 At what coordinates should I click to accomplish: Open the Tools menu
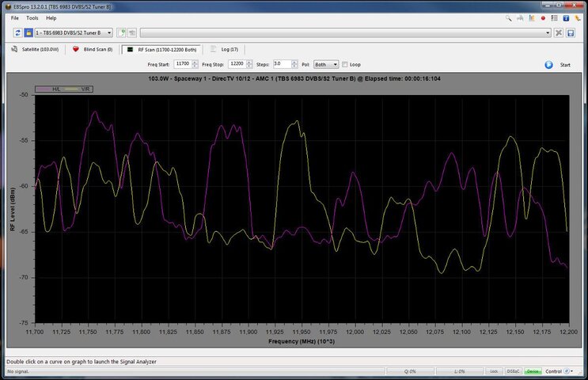click(x=32, y=17)
